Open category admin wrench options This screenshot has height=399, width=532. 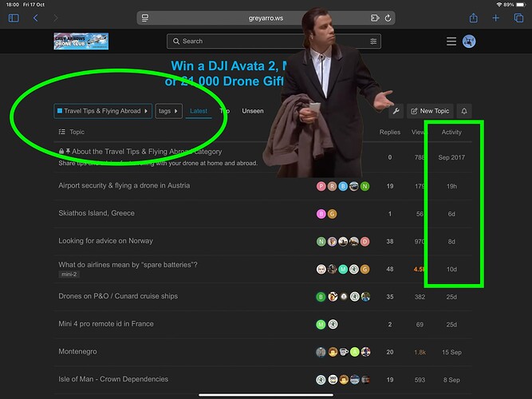coord(396,111)
